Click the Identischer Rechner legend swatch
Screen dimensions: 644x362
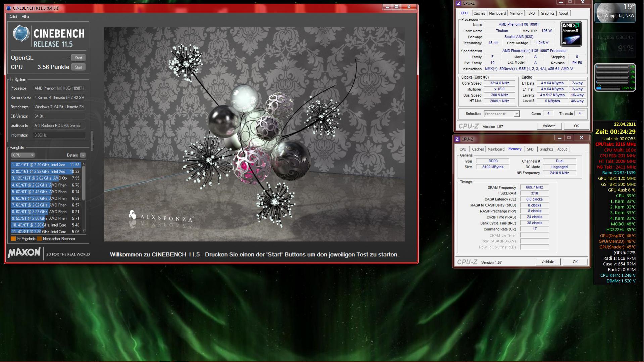pyautogui.click(x=39, y=239)
